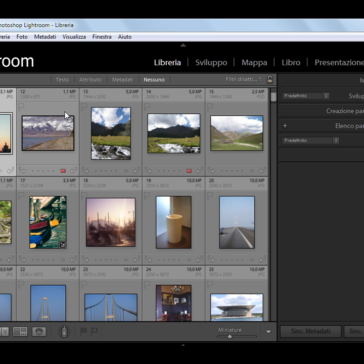Open the Visualizza menu
The width and height of the screenshot is (364, 364).
pyautogui.click(x=74, y=37)
